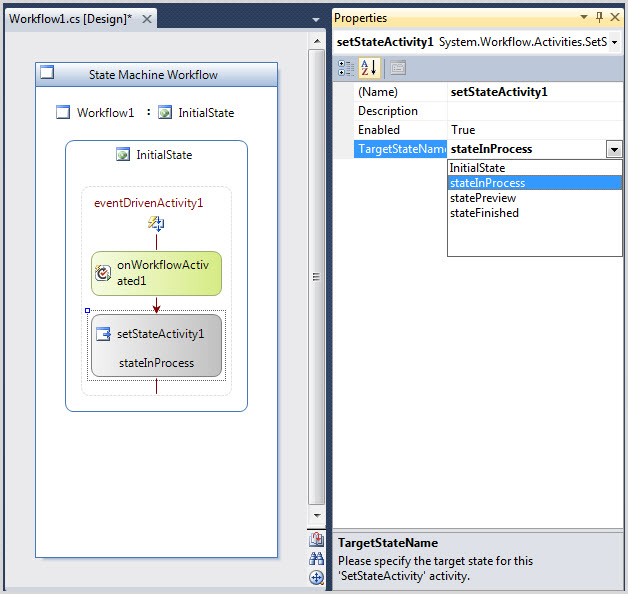Open the Property Pages icon
Image resolution: width=628 pixels, height=594 pixels.
(x=398, y=68)
